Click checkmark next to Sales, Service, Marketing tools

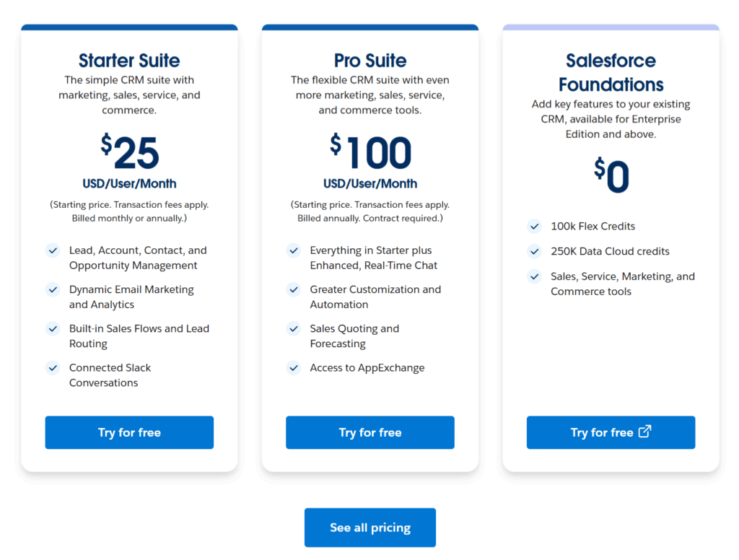pos(534,276)
